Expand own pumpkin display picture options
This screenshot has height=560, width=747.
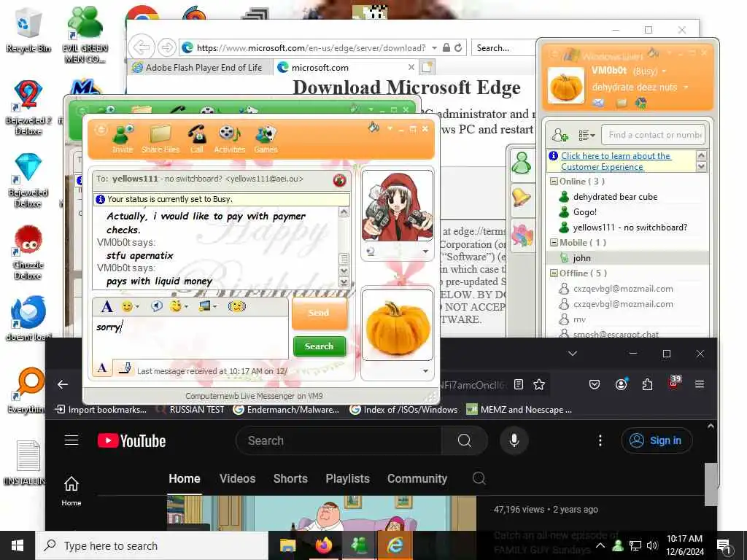425,371
